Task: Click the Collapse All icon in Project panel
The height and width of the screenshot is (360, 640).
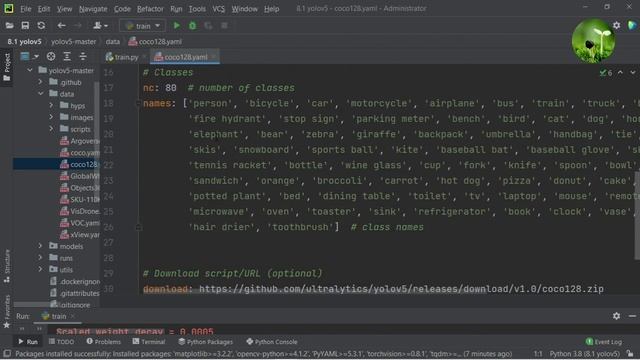Action: click(x=83, y=56)
